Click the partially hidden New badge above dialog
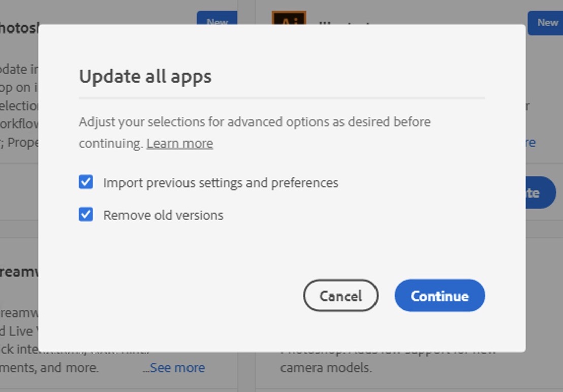This screenshot has width=563, height=392. tap(217, 18)
